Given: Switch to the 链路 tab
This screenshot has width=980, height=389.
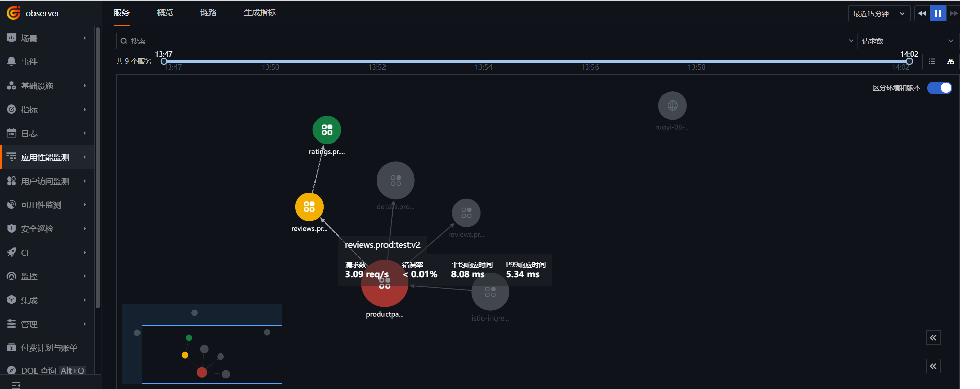Looking at the screenshot, I should pyautogui.click(x=208, y=13).
